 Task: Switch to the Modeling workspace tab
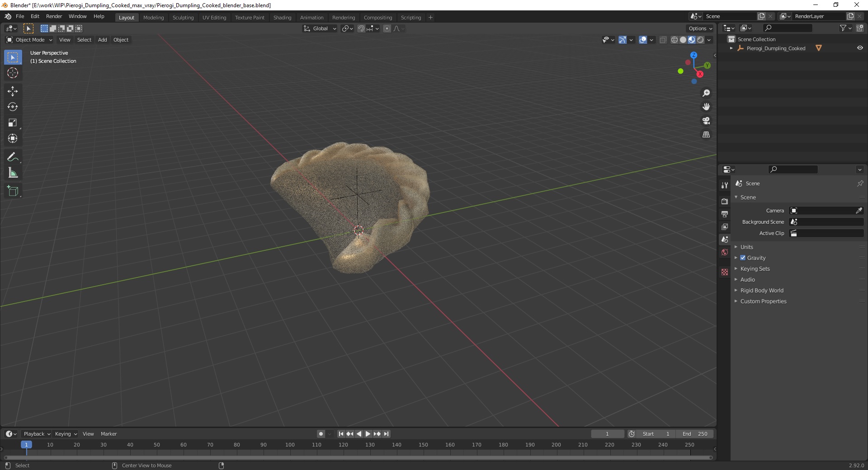(153, 18)
